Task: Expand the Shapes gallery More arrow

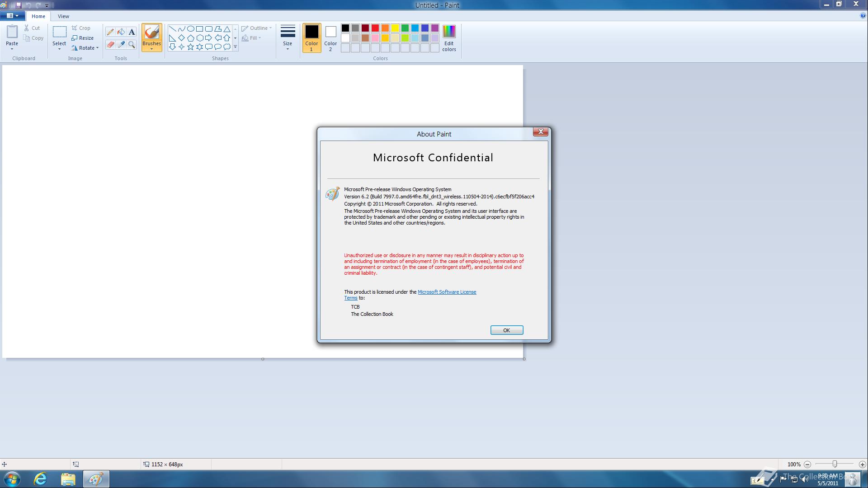Action: (x=235, y=47)
